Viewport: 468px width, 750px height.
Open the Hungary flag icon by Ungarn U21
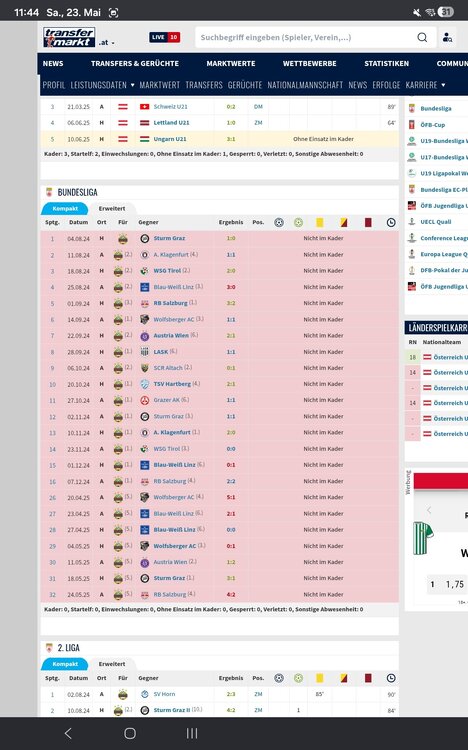point(145,139)
